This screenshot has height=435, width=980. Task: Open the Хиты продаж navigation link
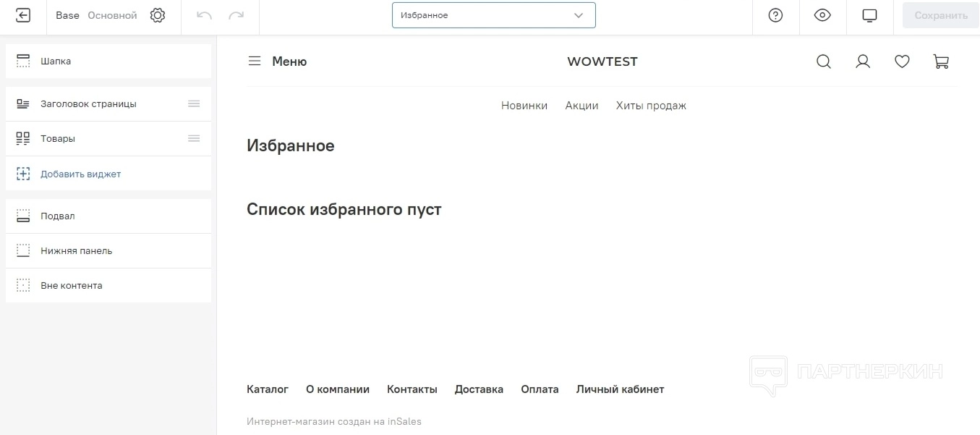(x=651, y=106)
